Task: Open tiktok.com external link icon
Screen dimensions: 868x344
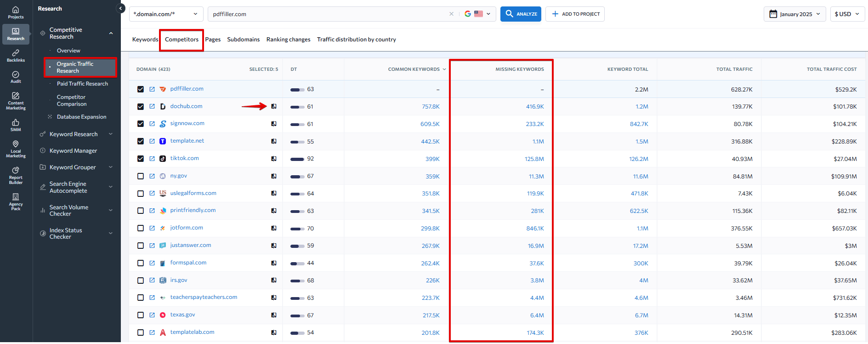Action: coord(152,159)
